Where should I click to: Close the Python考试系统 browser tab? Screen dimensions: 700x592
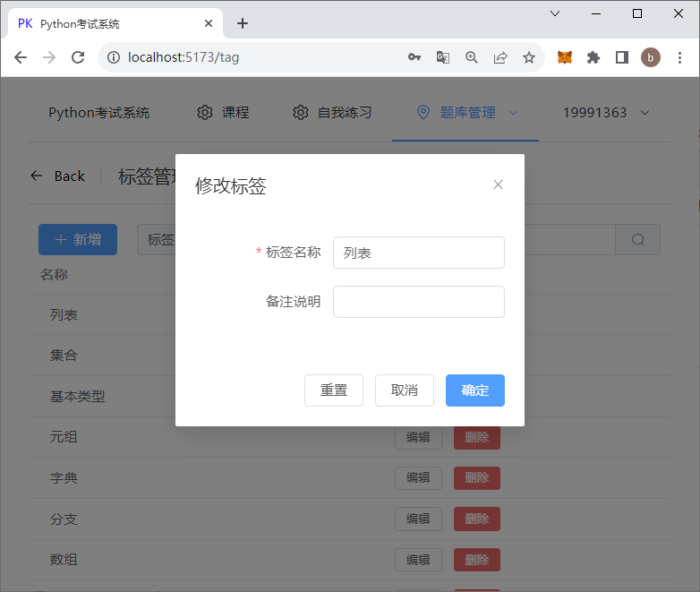pos(209,23)
